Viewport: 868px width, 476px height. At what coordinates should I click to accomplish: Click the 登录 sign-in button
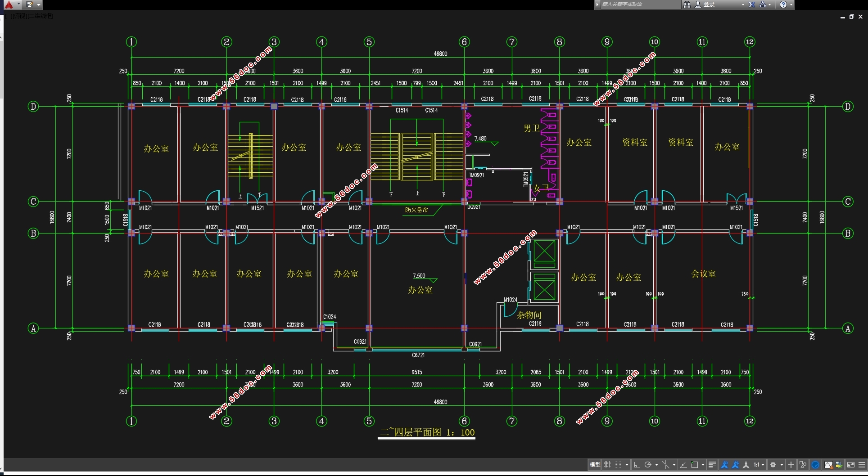point(709,4)
